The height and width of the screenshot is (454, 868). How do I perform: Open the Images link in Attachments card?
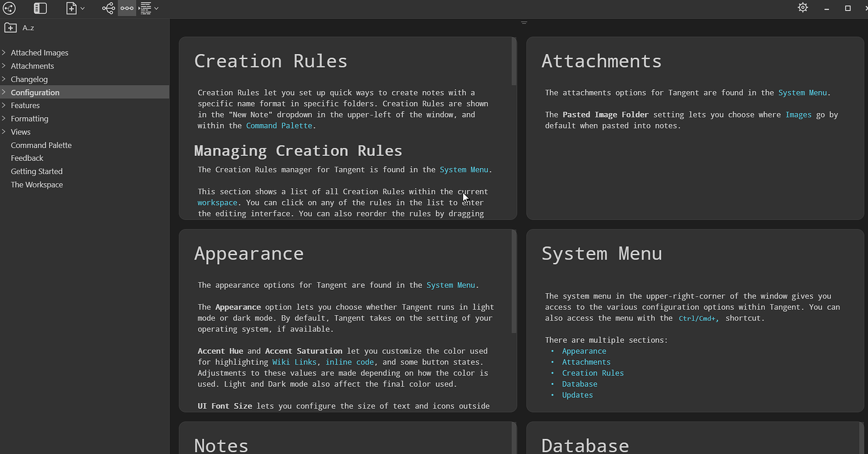(x=798, y=115)
